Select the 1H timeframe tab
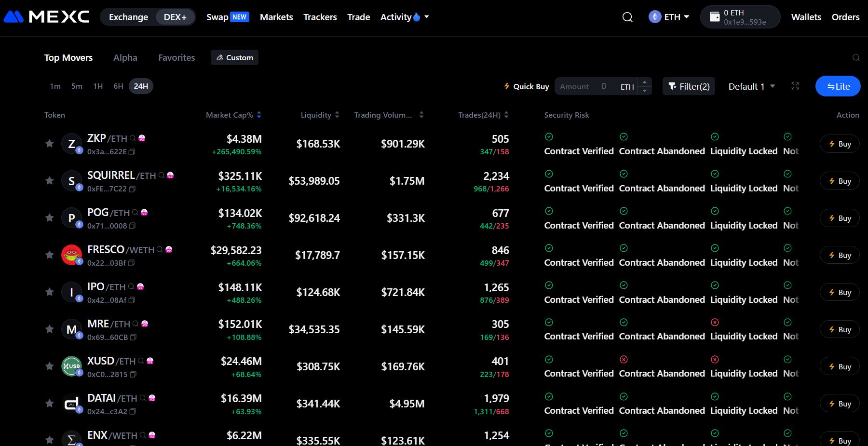Viewport: 868px width, 446px height. (x=98, y=86)
